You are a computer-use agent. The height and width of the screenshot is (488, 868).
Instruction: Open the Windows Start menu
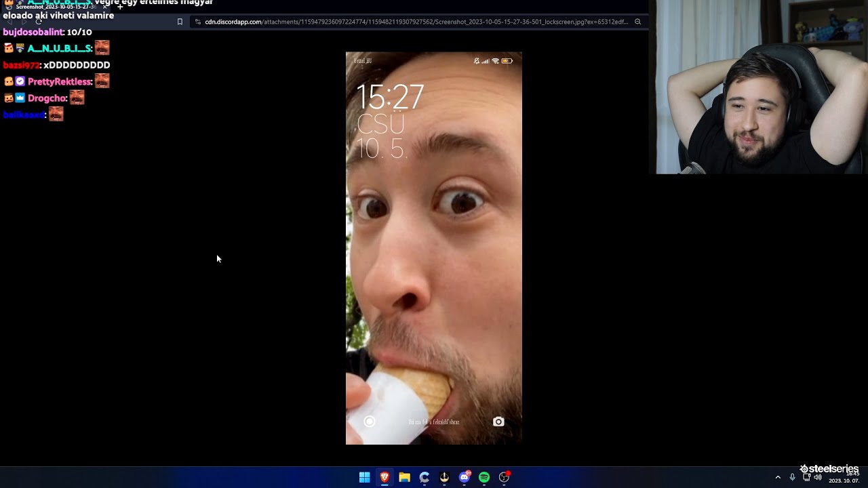tap(364, 477)
